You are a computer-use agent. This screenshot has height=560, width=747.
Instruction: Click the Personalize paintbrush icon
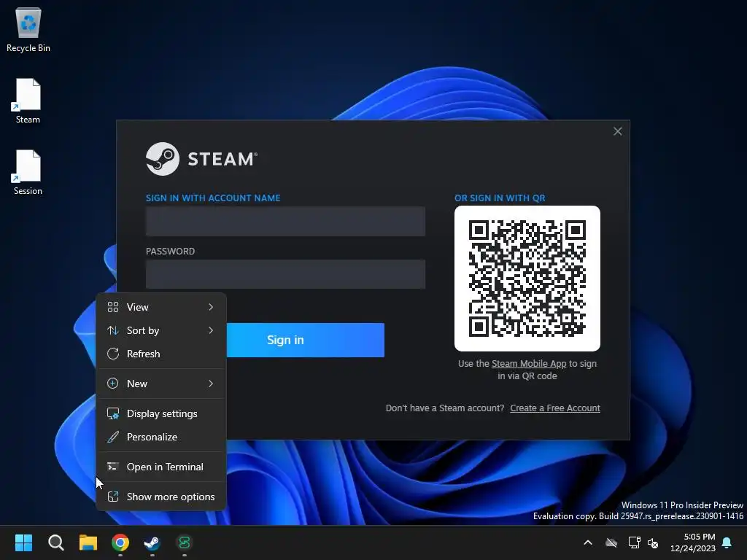(x=113, y=437)
